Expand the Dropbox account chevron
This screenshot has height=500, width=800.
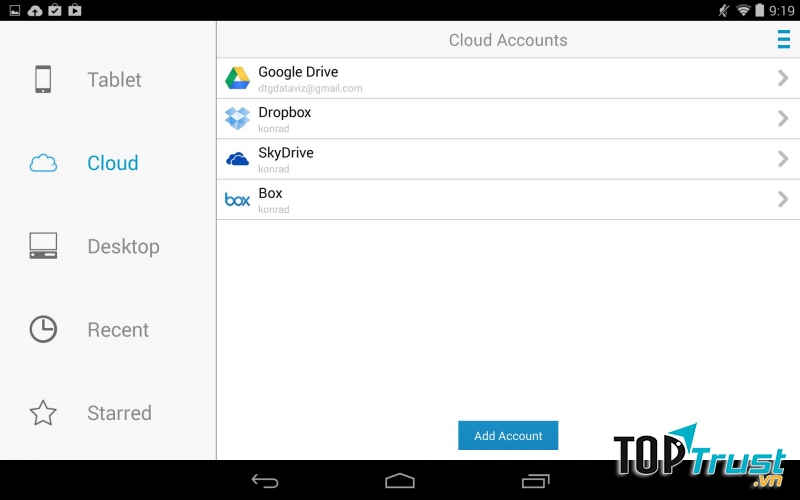coord(782,119)
